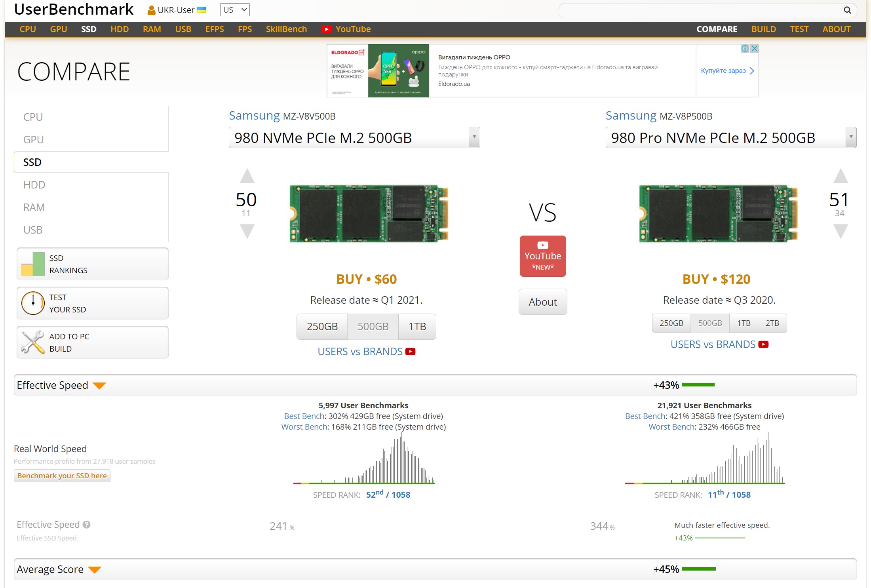Click the search magnifier icon
871x588 pixels.
tap(847, 10)
